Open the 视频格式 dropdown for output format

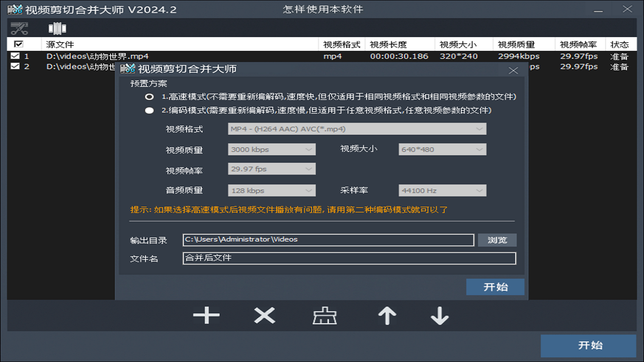click(356, 129)
